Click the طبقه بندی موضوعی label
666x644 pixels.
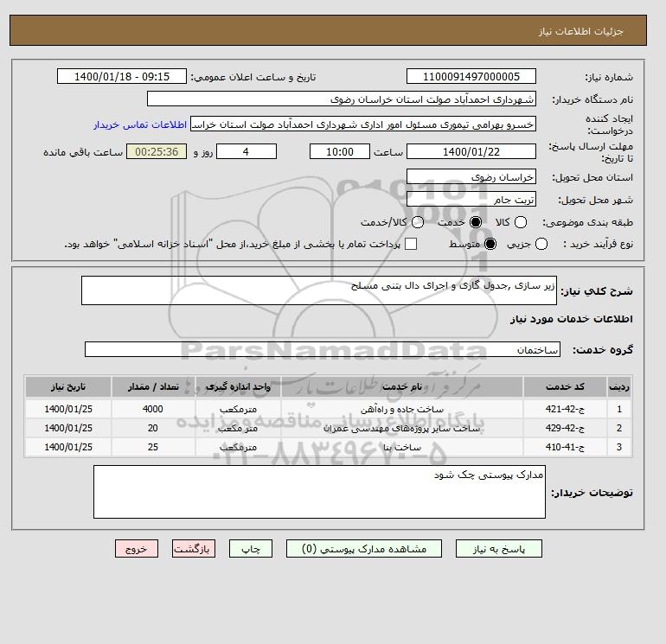[x=588, y=222]
